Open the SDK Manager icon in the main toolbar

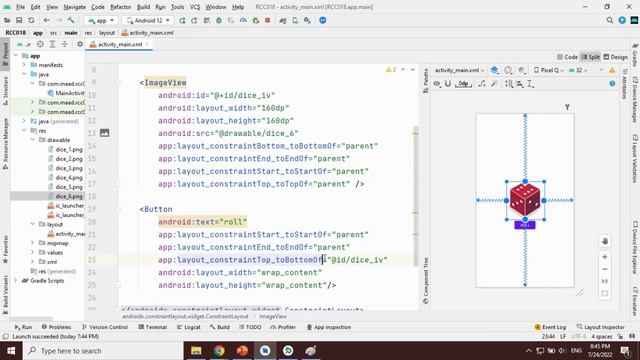pyautogui.click(x=307, y=20)
